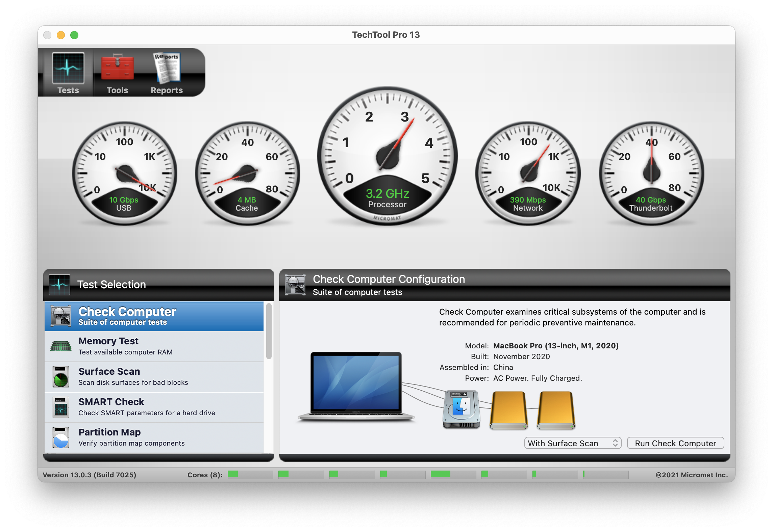Click the USB speed gauge

[x=124, y=173]
